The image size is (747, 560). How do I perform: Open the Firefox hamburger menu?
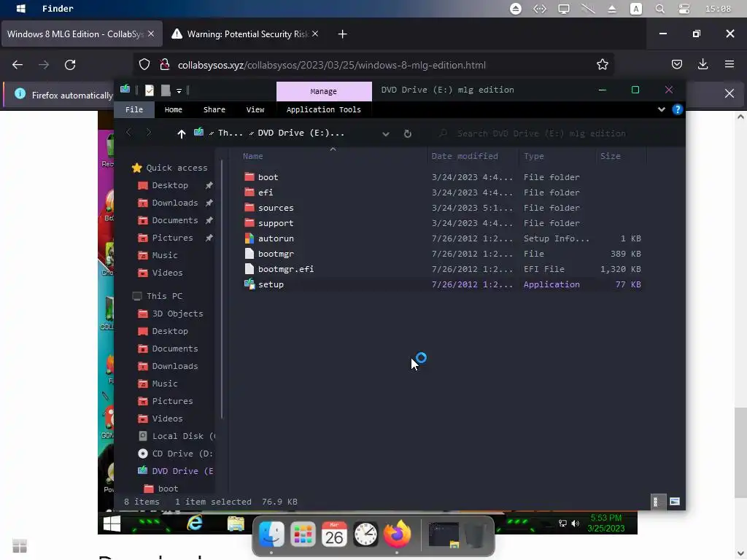729,64
